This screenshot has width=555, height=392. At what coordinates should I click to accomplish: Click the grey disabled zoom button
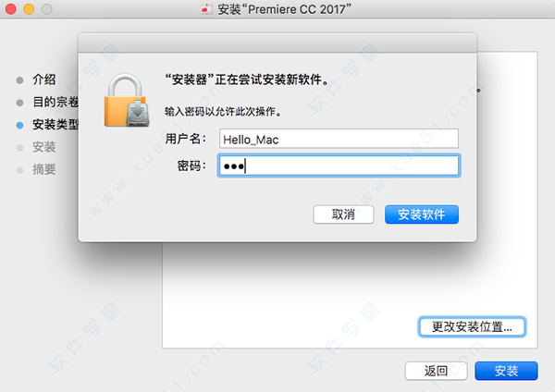pyautogui.click(x=47, y=9)
